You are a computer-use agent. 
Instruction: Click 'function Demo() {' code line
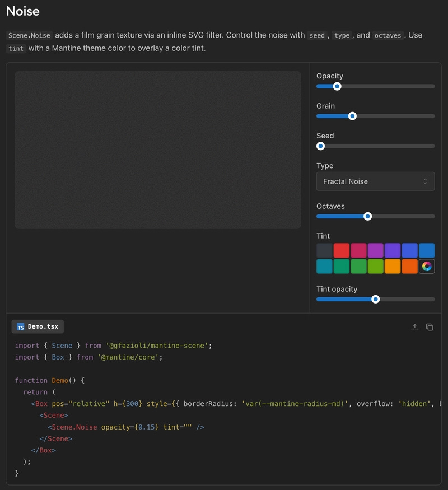pyautogui.click(x=50, y=380)
